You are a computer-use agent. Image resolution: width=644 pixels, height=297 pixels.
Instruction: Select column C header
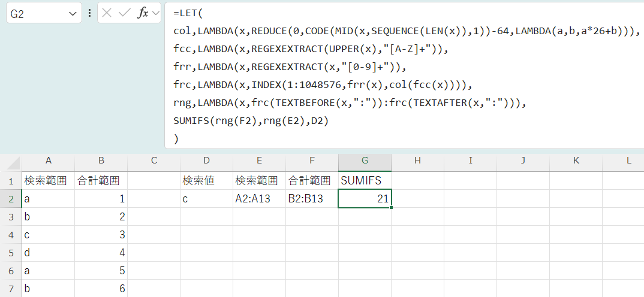point(154,161)
